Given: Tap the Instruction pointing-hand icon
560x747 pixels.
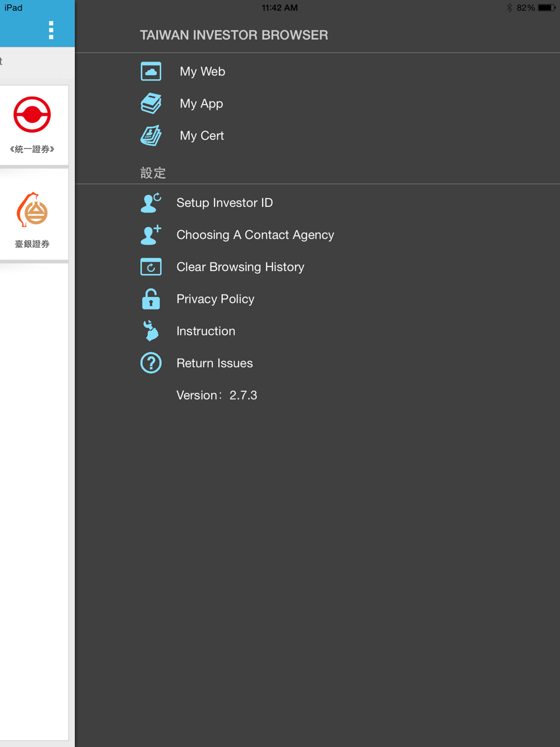Looking at the screenshot, I should click(x=151, y=331).
